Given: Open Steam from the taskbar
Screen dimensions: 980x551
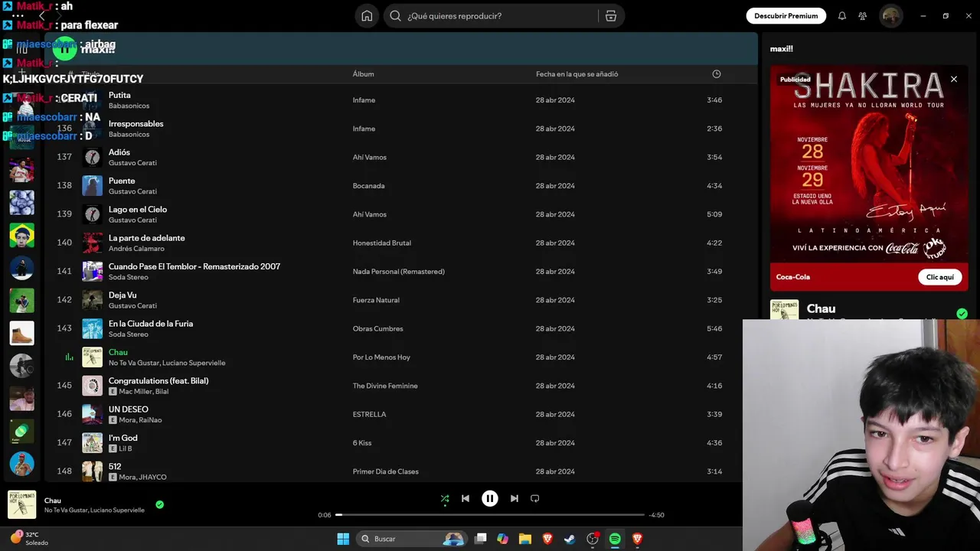Looking at the screenshot, I should tap(570, 539).
